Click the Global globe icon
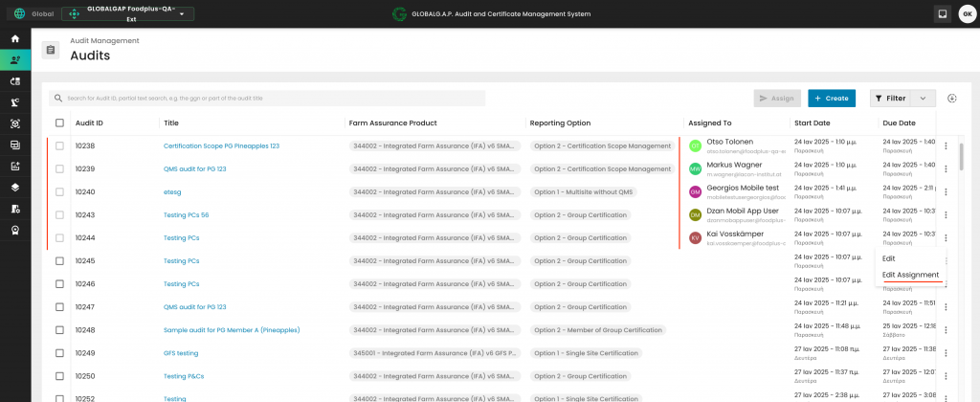 pyautogui.click(x=19, y=14)
